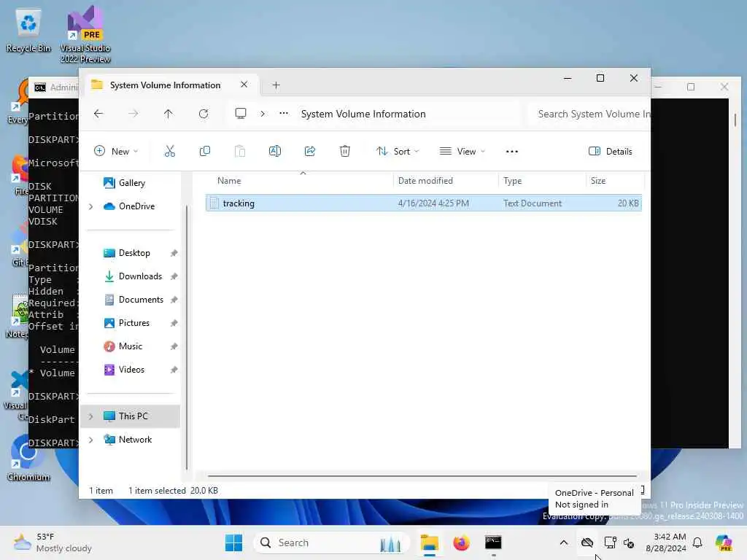
Task: Select This PC in navigation pane
Action: pos(130,416)
